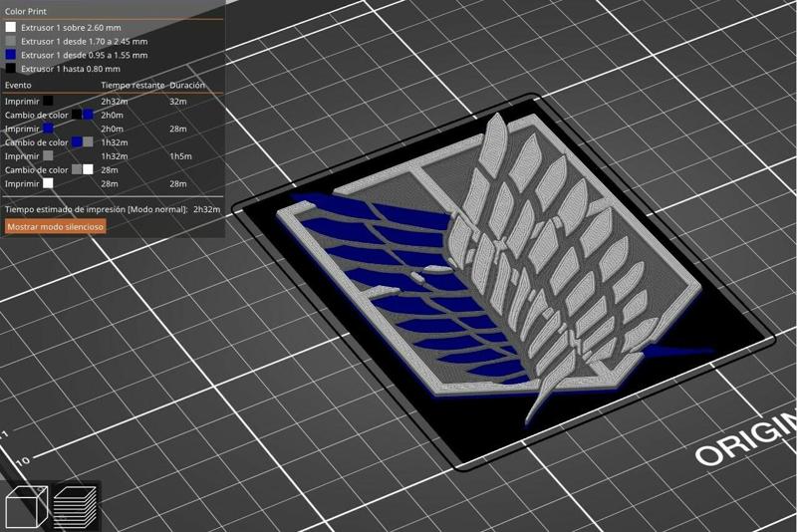The height and width of the screenshot is (532, 797).
Task: Select gray square beside third Imprimir event
Action: click(x=48, y=156)
